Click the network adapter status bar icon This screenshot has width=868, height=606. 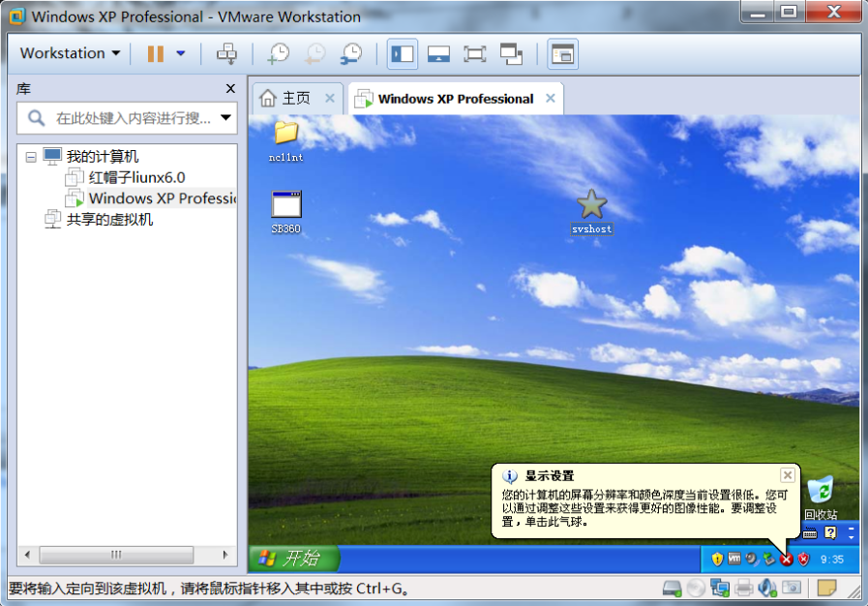click(720, 589)
